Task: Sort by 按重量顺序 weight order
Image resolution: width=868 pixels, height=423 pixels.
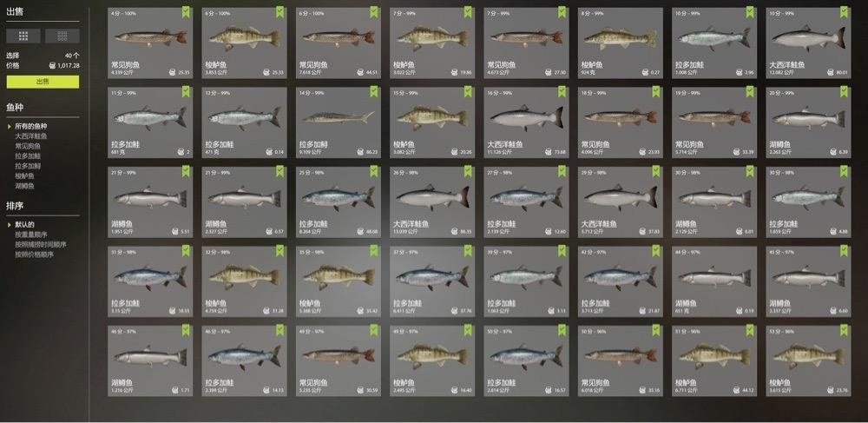Action: pyautogui.click(x=31, y=235)
